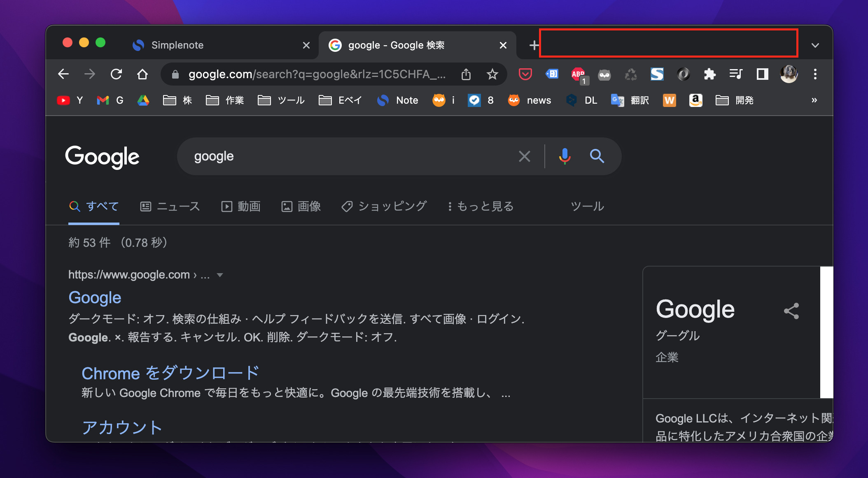Switch to the ショッピング results tab
868x478 pixels.
(x=384, y=207)
